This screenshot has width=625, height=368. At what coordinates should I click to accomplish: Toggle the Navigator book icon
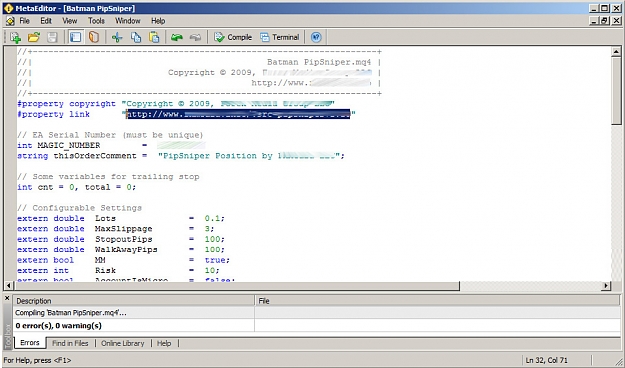click(94, 37)
